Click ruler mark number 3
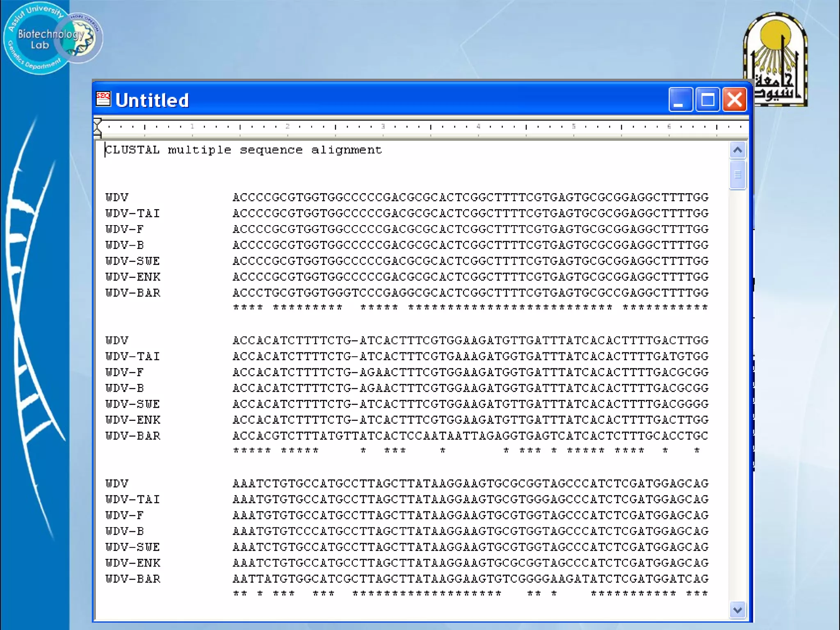Viewport: 840px width, 630px height. (383, 126)
